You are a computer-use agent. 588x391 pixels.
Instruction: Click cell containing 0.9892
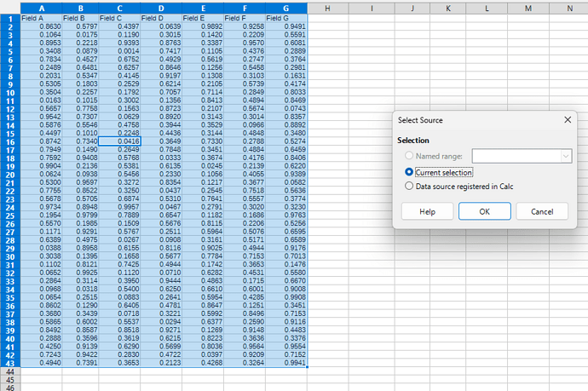click(203, 26)
